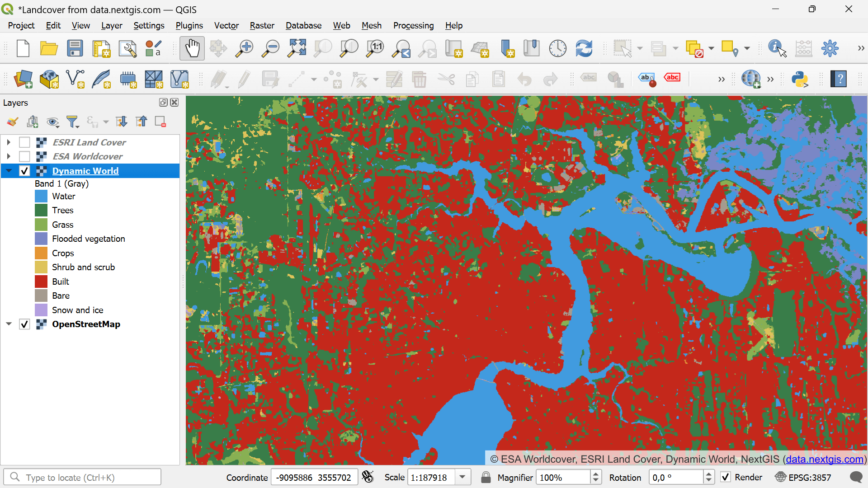Expand hidden toolbar items at top right
868x488 pixels.
(x=861, y=48)
